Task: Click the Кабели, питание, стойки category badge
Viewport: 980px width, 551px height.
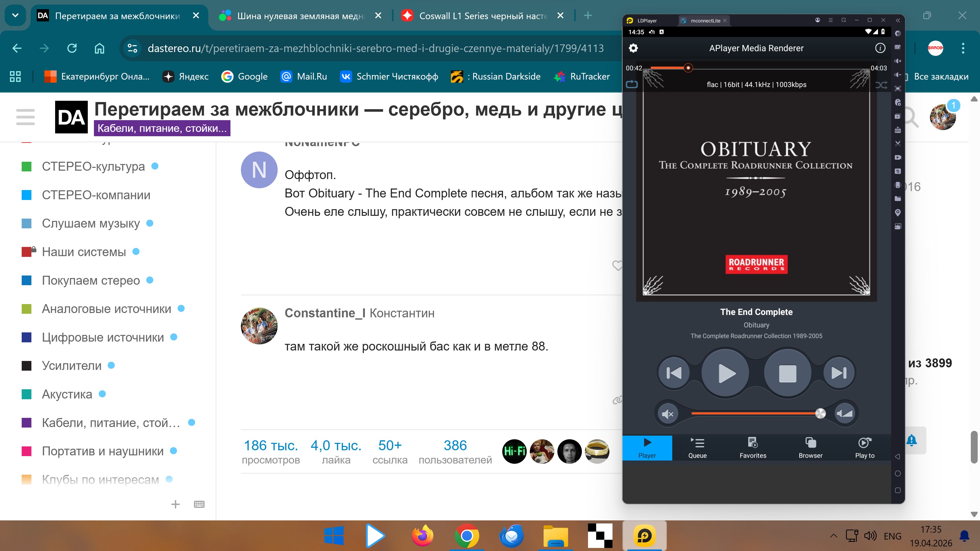Action: tap(162, 129)
